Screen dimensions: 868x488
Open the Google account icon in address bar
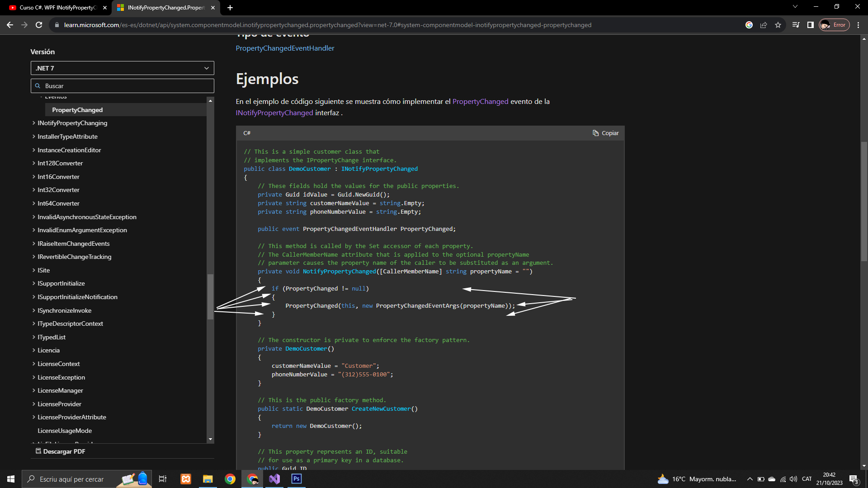tap(749, 25)
